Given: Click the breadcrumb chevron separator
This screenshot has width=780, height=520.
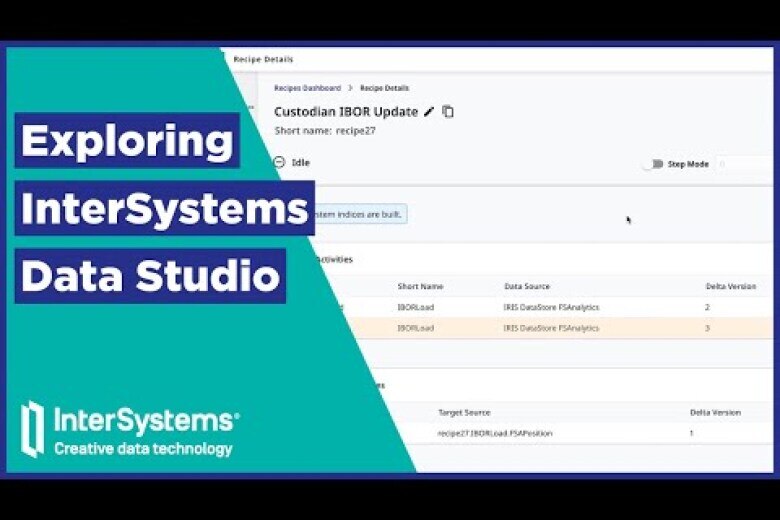Looking at the screenshot, I should pos(350,88).
